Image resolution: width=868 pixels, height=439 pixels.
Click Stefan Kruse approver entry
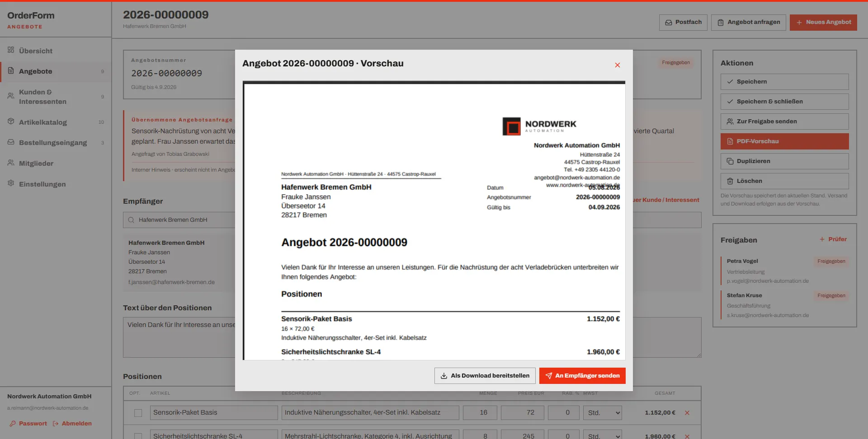pyautogui.click(x=785, y=305)
